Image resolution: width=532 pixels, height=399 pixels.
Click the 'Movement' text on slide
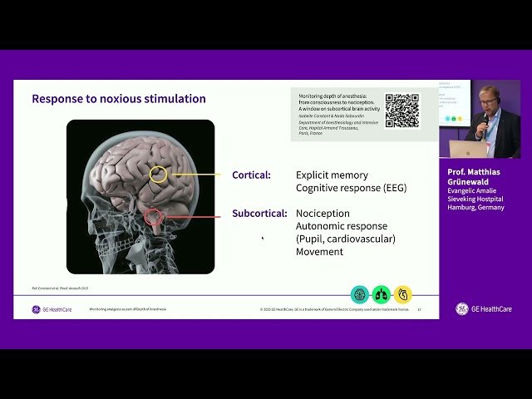click(319, 252)
